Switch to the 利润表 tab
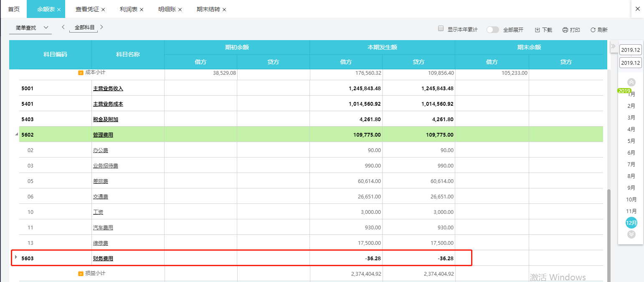Viewport: 644px width, 282px height. (x=129, y=9)
